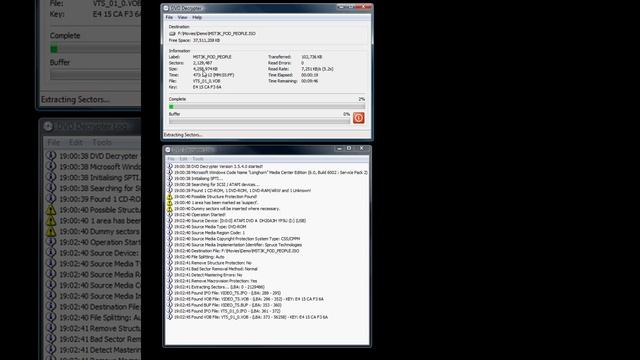Click DVD Decrypter main window title bar icon

(166, 8)
